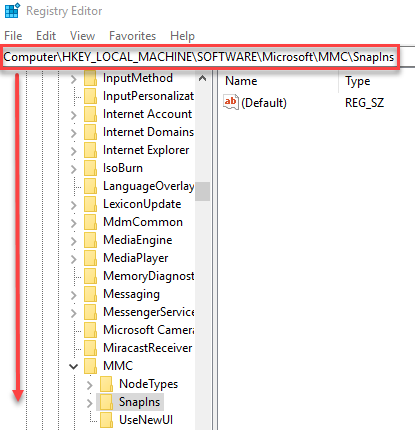The image size is (415, 430).
Task: Select the MediaPlayer folder icon
Action: (90, 258)
